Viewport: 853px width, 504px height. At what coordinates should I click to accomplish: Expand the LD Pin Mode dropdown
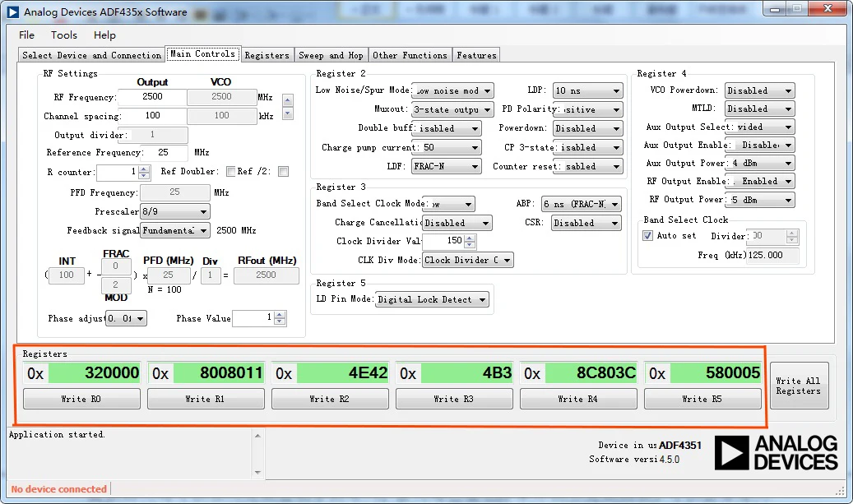pos(432,299)
